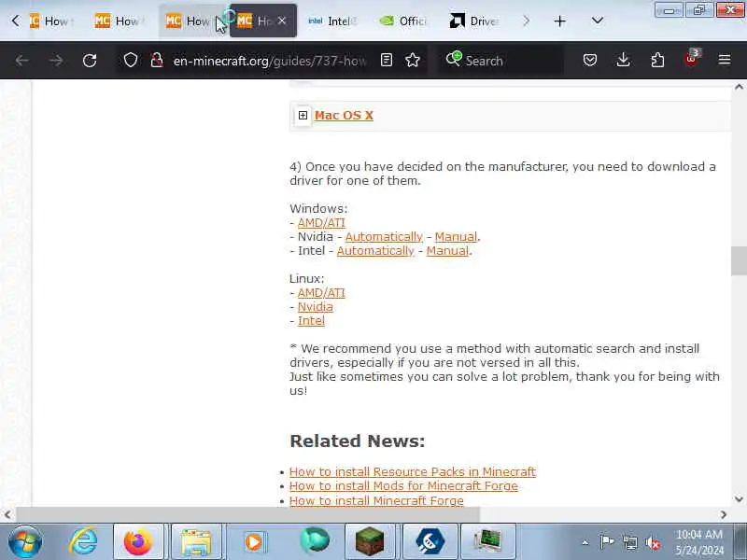This screenshot has height=560, width=747.
Task: Open Linux Intel driver link
Action: click(311, 320)
